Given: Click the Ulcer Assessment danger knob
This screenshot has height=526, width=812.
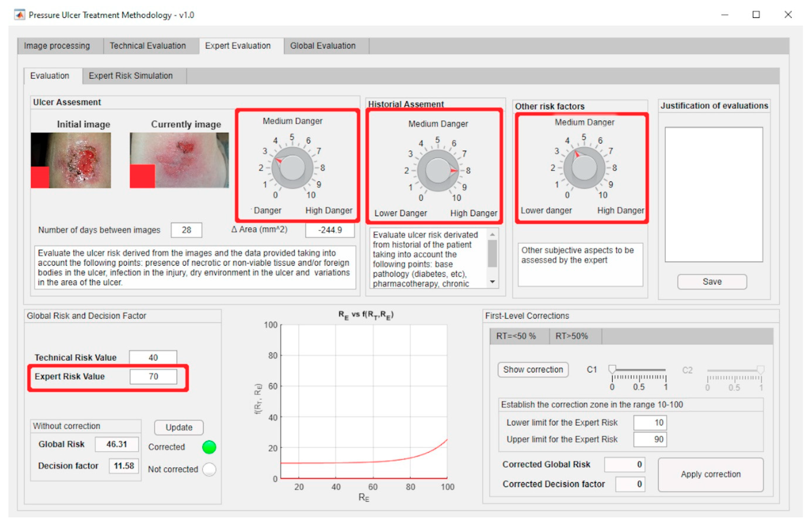Looking at the screenshot, I should [292, 168].
